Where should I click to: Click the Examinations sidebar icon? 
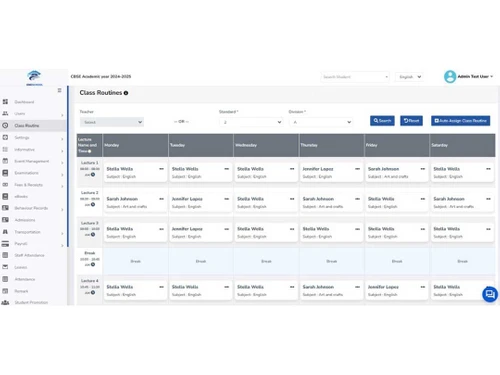(x=5, y=173)
